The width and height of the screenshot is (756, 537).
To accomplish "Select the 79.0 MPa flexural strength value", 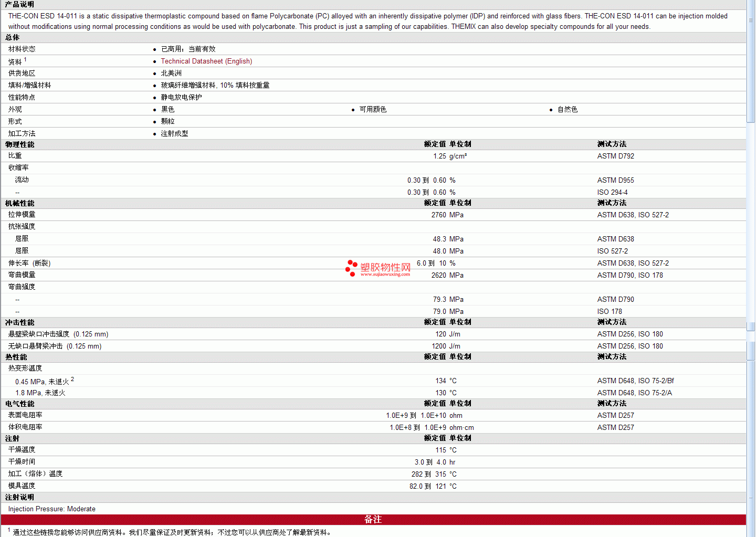I will pos(448,311).
